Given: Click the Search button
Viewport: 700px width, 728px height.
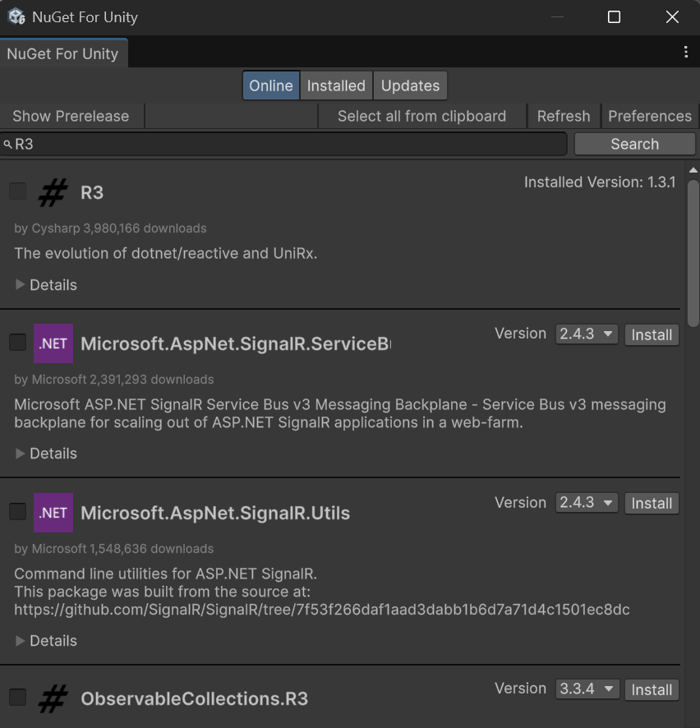Looking at the screenshot, I should (x=634, y=144).
